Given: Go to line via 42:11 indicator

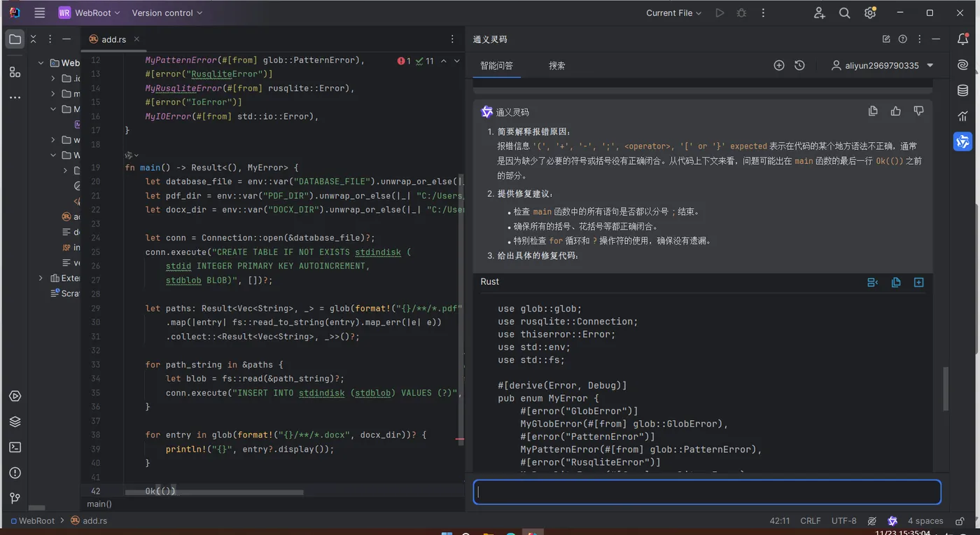Looking at the screenshot, I should click(780, 521).
